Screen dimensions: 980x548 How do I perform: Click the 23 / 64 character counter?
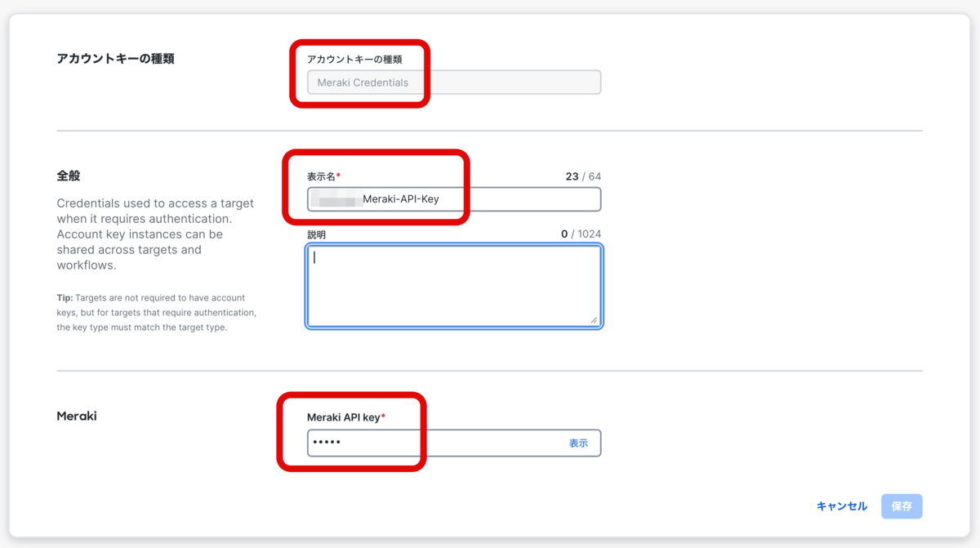(x=583, y=176)
